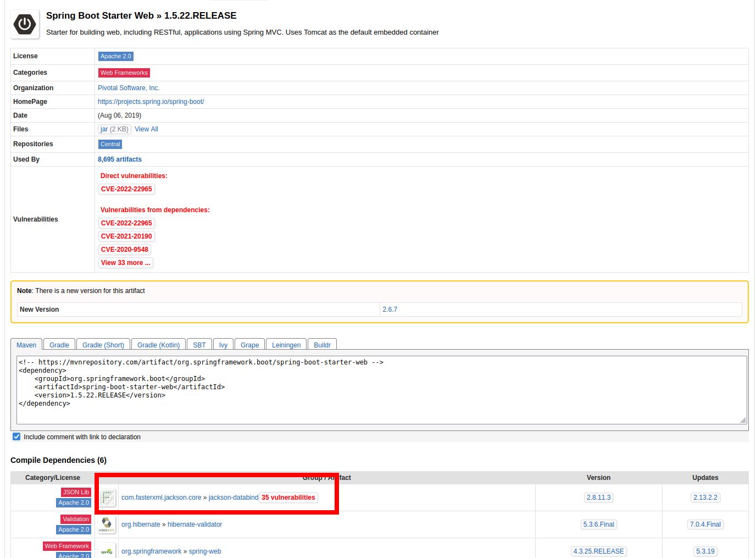Click the Spring Boot power logo icon
The height and width of the screenshot is (558, 756).
pos(25,24)
